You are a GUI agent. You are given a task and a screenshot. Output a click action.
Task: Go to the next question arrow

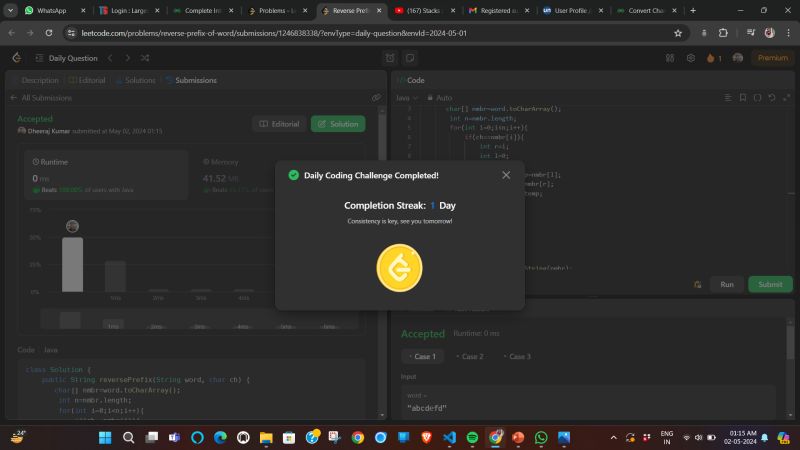128,58
